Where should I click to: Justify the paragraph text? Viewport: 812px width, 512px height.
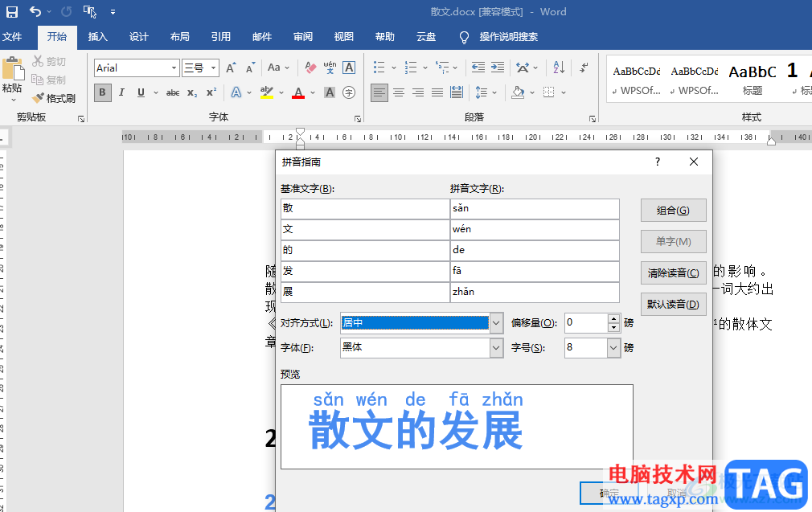coord(437,92)
